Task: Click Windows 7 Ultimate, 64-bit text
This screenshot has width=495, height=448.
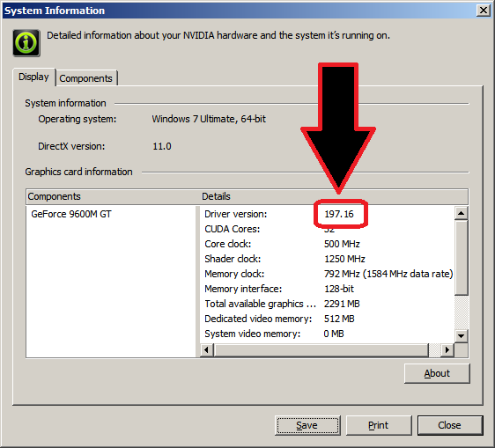Action: click(x=209, y=119)
